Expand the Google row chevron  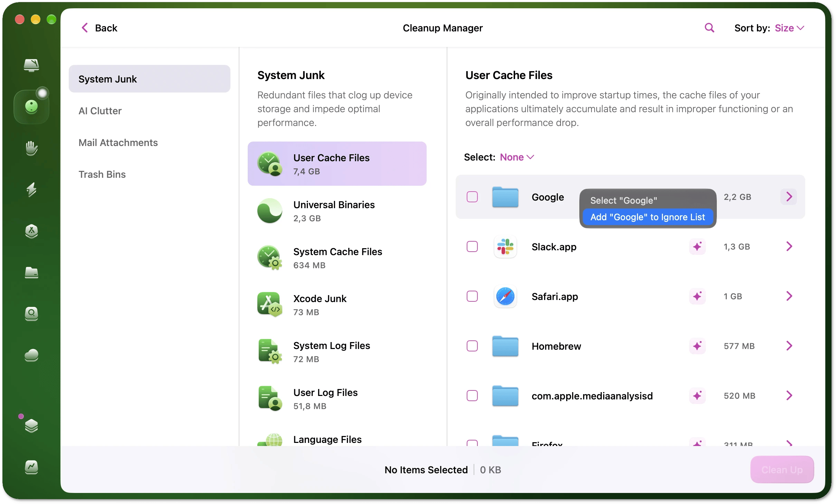(789, 197)
